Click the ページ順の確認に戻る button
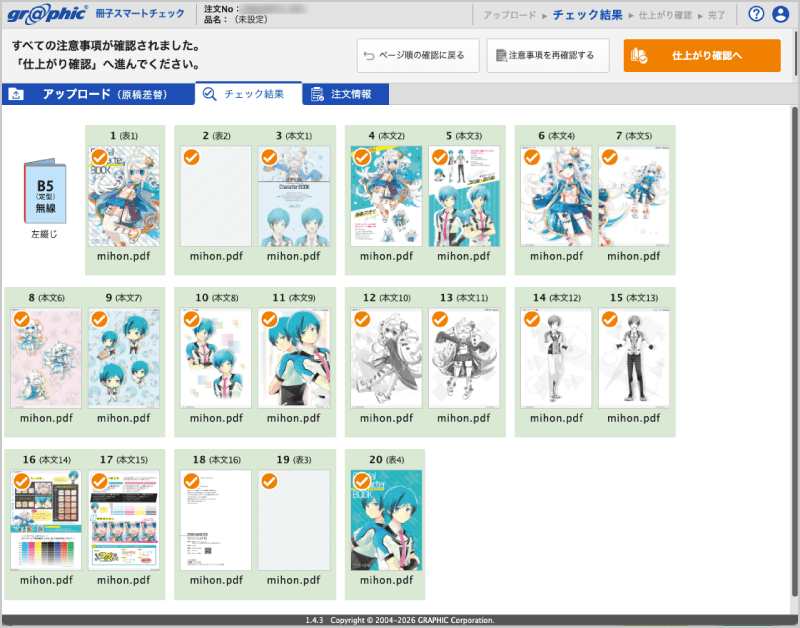 coord(418,56)
